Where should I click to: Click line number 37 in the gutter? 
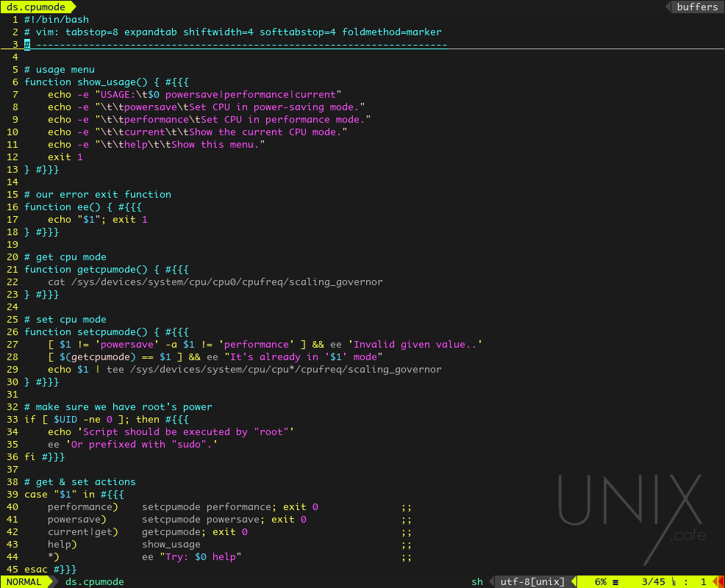(12, 469)
